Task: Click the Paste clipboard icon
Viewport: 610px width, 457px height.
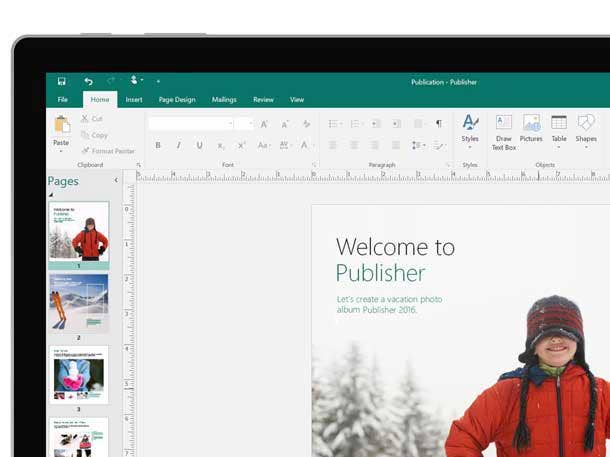Action: tap(61, 126)
